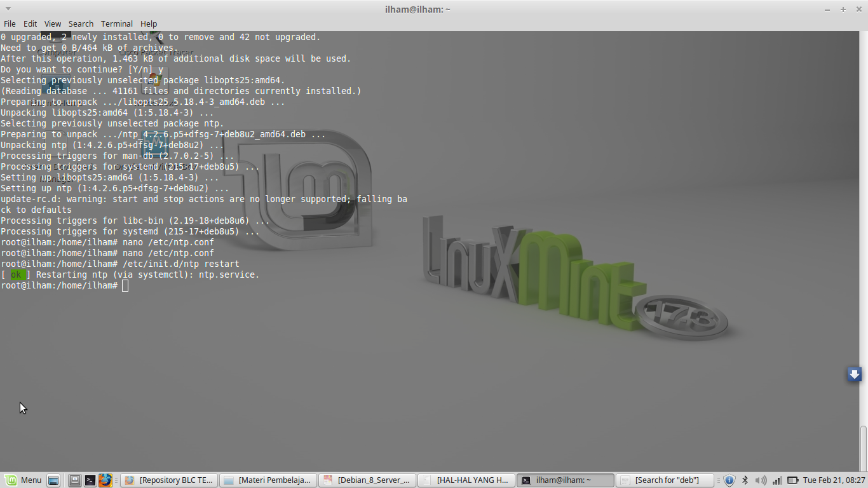This screenshot has width=868, height=488.
Task: Open the window menu arrow in title bar
Action: click(x=8, y=9)
